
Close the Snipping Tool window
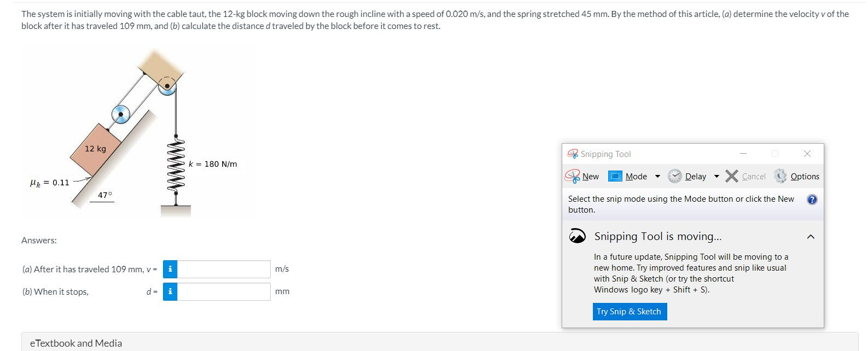807,154
